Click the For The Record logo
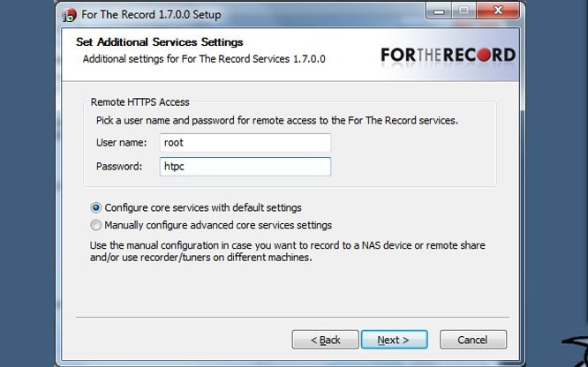Screen dimensions: 588x367 448,55
